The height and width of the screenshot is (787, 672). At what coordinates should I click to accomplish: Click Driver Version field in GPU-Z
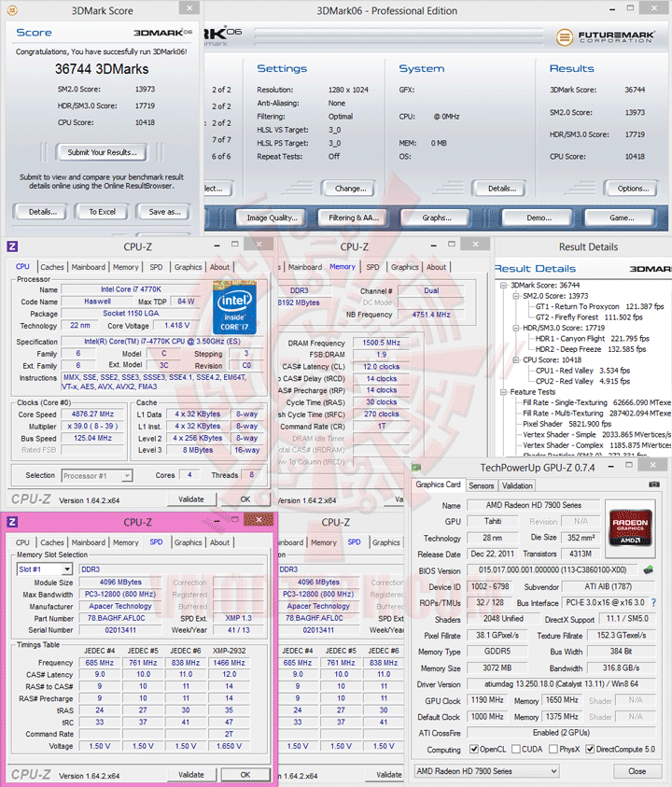click(x=561, y=684)
